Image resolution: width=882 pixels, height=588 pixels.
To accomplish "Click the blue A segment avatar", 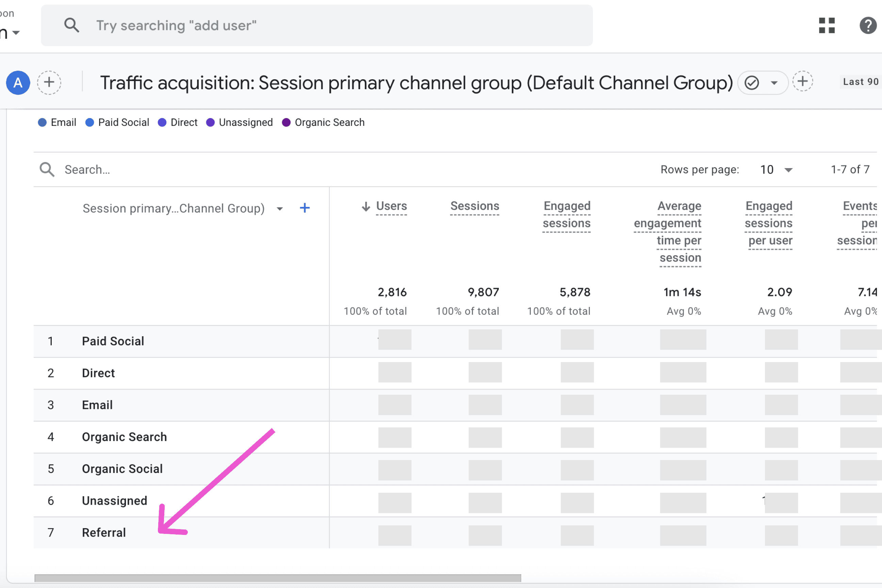I will pos(18,82).
